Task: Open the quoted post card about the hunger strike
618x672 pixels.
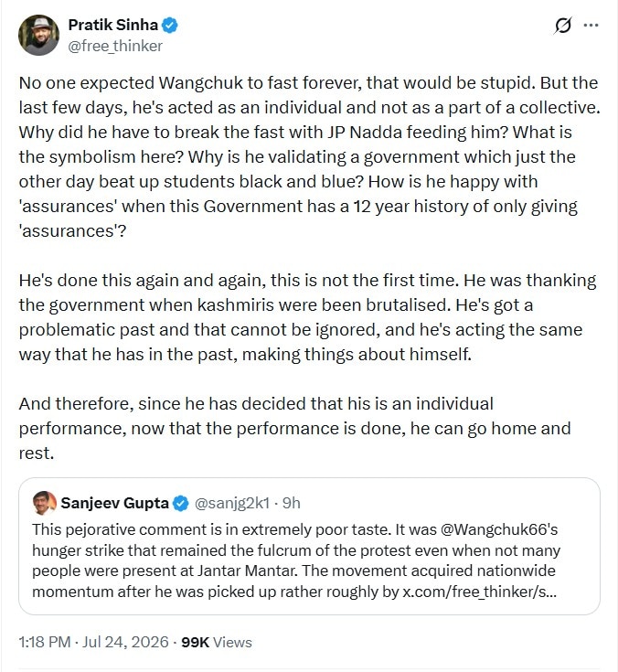Action: point(309,547)
